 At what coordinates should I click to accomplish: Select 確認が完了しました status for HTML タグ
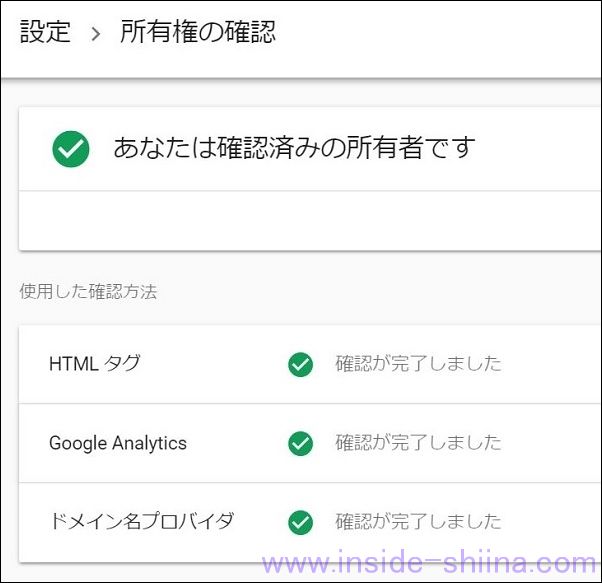coord(418,363)
